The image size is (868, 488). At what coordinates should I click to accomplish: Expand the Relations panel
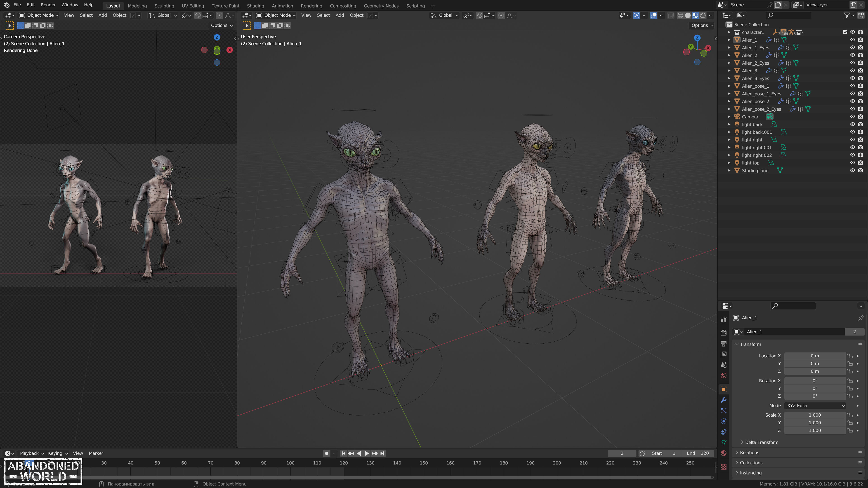pos(737,452)
